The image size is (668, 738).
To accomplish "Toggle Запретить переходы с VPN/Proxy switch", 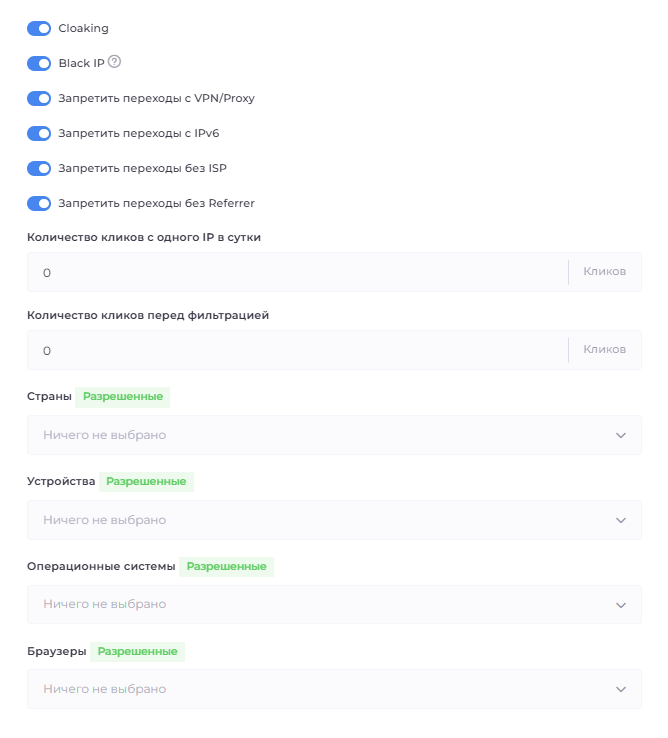I will 39,98.
